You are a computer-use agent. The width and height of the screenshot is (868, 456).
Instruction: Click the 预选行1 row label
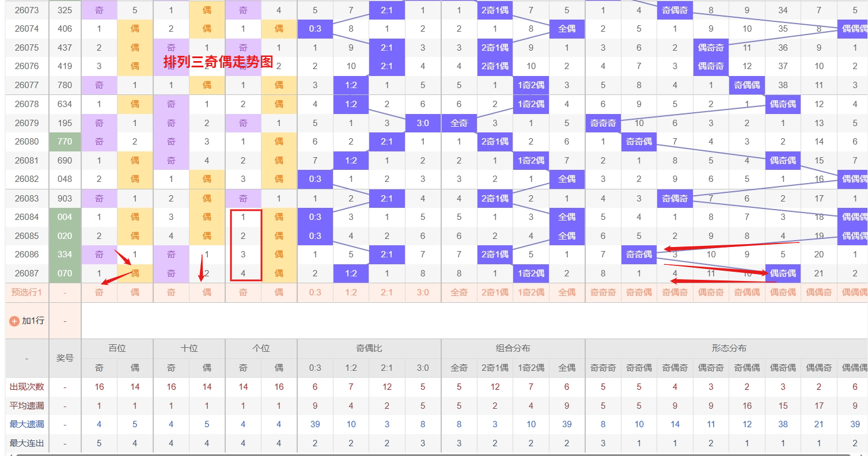pyautogui.click(x=27, y=292)
